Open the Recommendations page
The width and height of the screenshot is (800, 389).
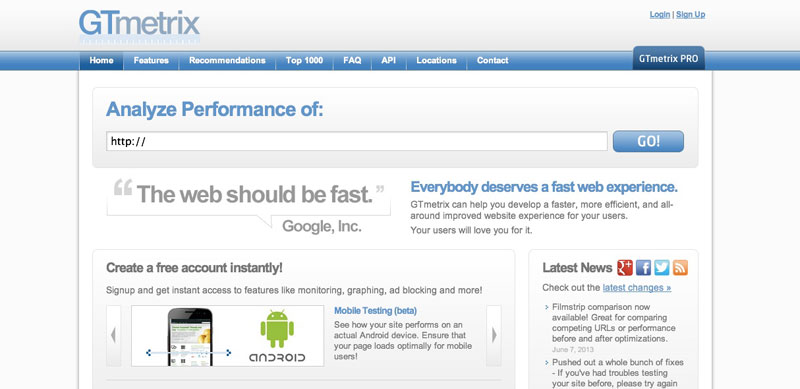pos(227,60)
